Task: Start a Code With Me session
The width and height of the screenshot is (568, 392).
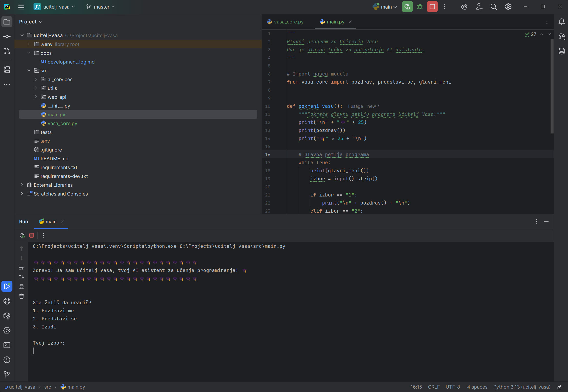Action: [478, 7]
